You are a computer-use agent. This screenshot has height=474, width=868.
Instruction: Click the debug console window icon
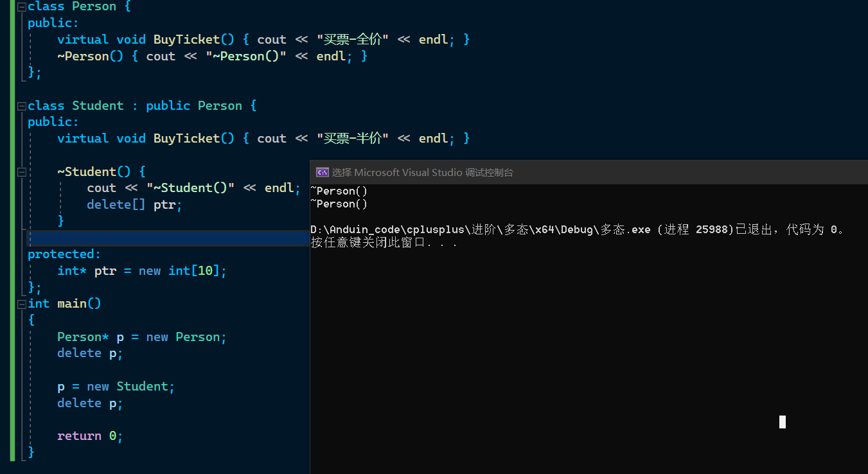323,172
